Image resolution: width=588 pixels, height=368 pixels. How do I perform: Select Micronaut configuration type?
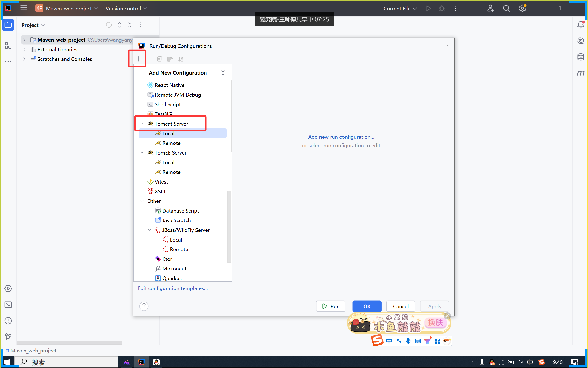click(182, 268)
